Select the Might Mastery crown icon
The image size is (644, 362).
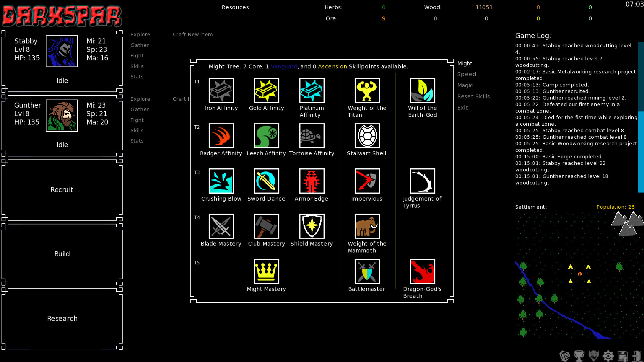click(266, 271)
